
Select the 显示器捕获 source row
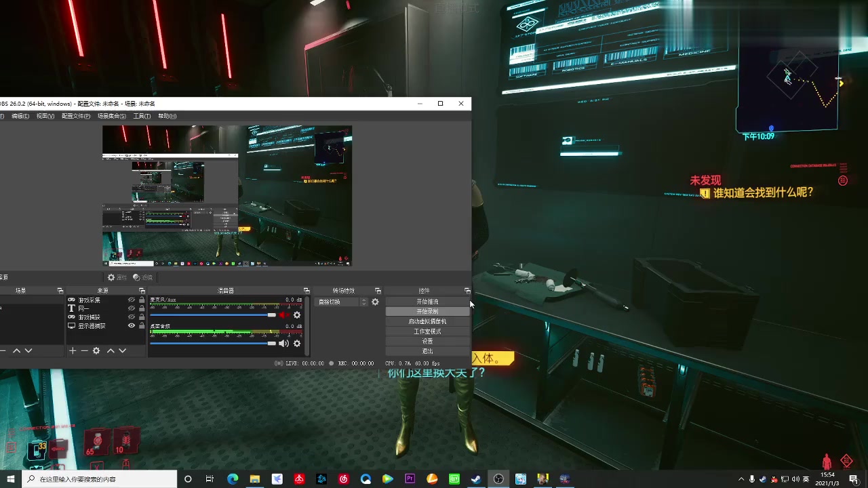tap(106, 326)
